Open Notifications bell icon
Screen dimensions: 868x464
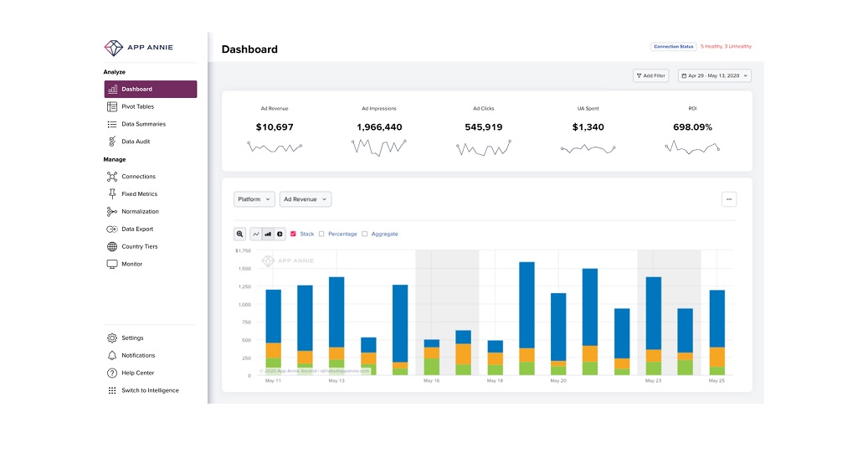click(112, 356)
